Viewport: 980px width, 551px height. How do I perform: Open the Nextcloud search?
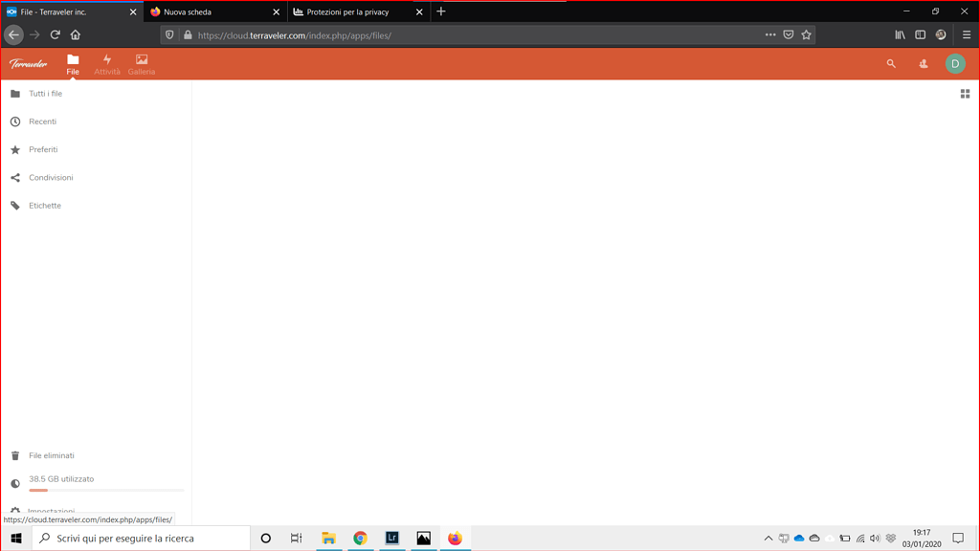[891, 63]
